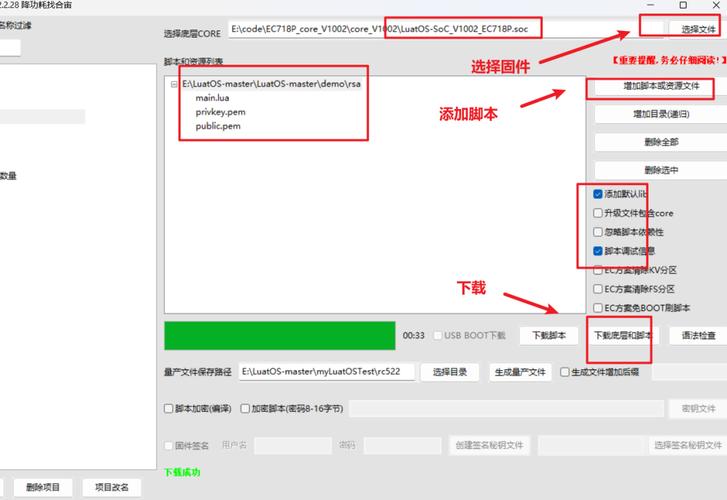
Task: Close the window
Action: point(715,5)
